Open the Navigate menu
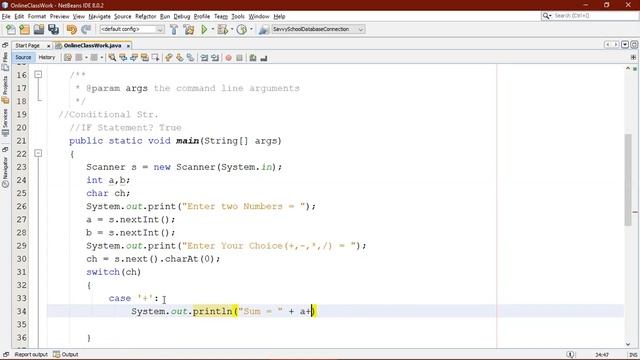 (x=100, y=16)
